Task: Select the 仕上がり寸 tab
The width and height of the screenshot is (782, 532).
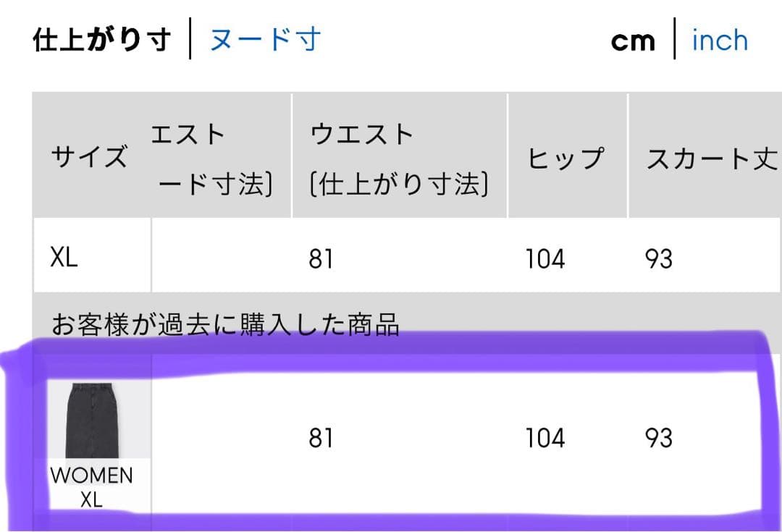Action: [x=101, y=41]
